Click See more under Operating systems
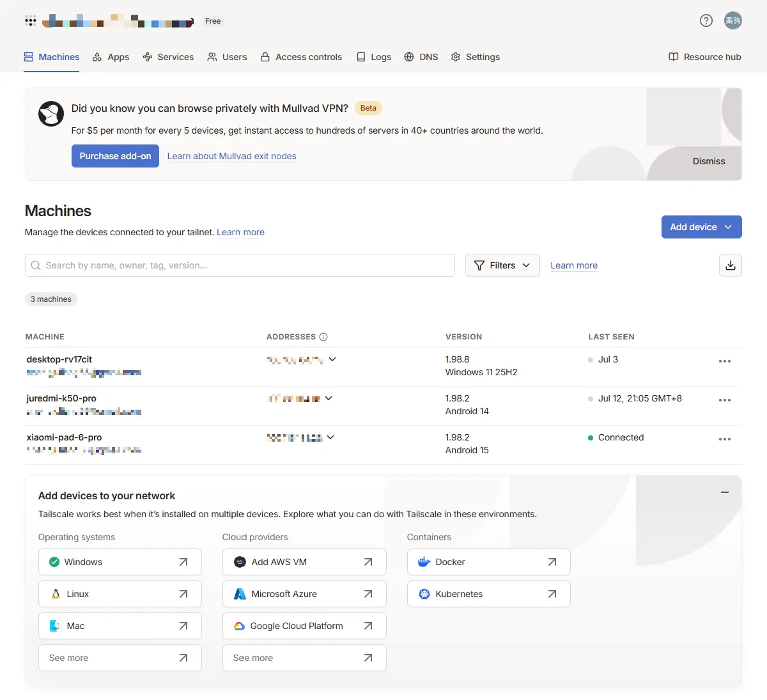Screen dimensions: 767x700 coord(120,658)
